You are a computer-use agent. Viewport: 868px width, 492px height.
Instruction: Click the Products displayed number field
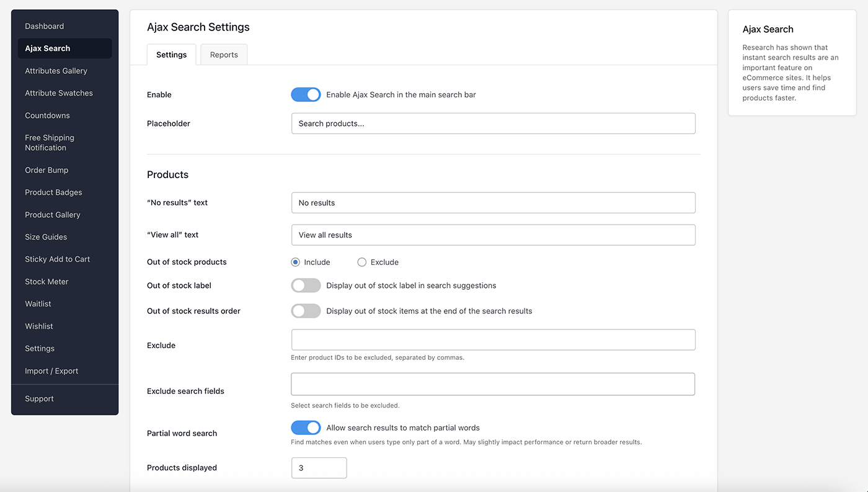point(319,468)
